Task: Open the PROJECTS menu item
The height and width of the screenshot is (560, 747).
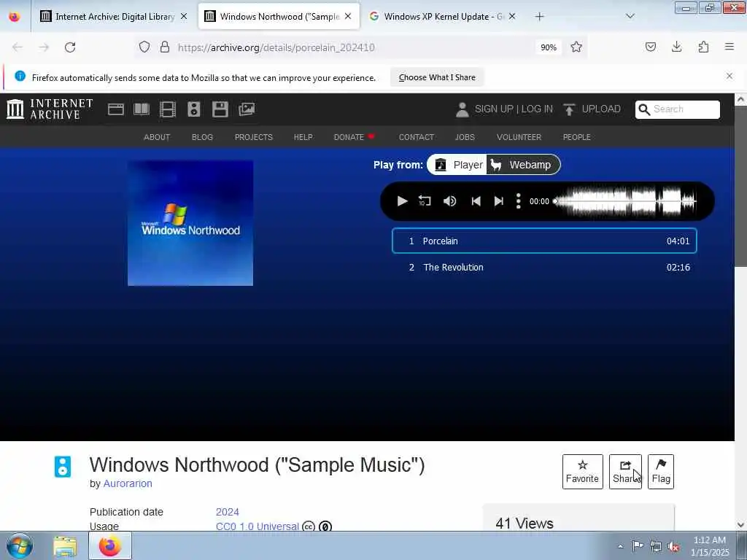Action: coord(253,137)
